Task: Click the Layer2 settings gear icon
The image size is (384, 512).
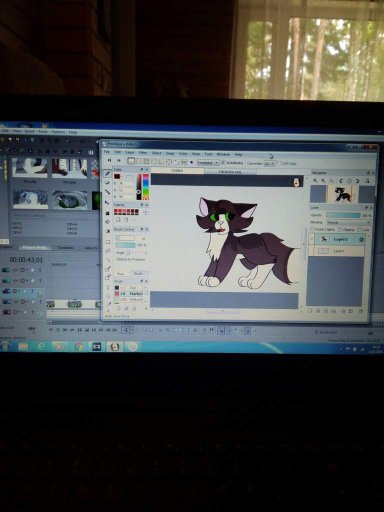Action: 361,239
